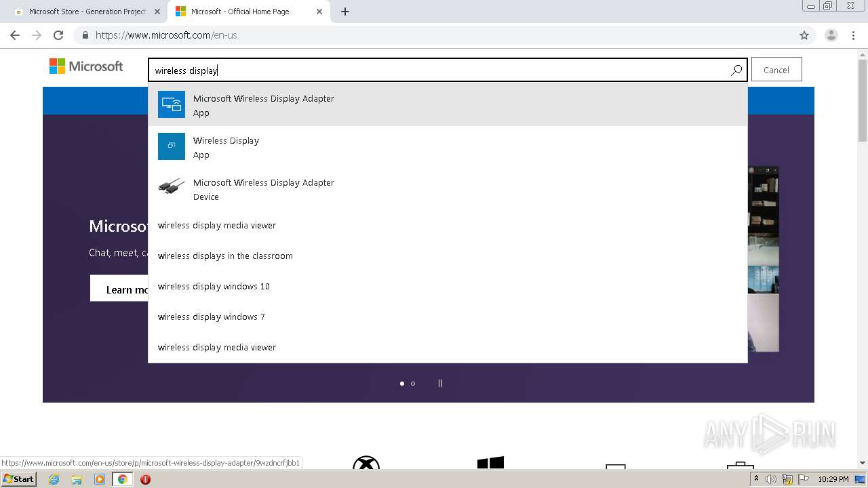Close the Microsoft Official Home Page tab

tap(319, 12)
